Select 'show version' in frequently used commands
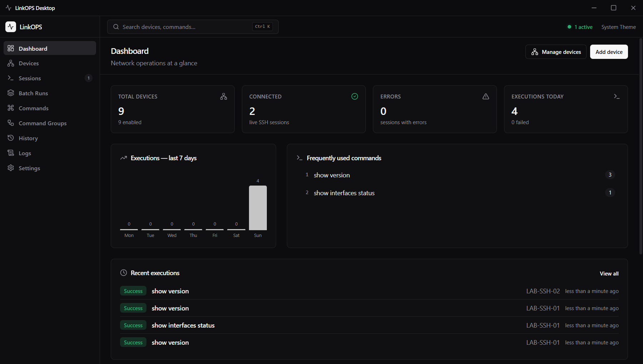Image resolution: width=643 pixels, height=364 pixels. [332, 175]
